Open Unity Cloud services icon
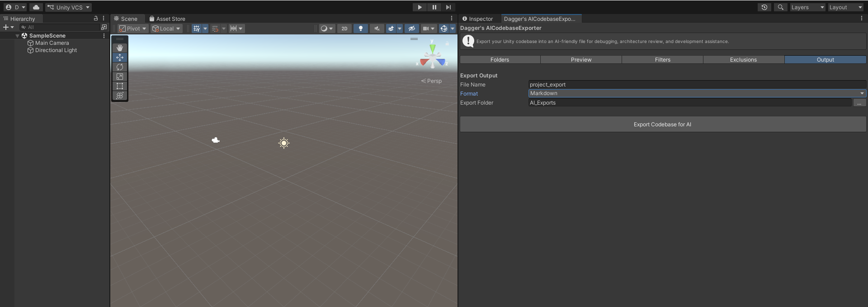Viewport: 868px width, 307px height. [36, 7]
